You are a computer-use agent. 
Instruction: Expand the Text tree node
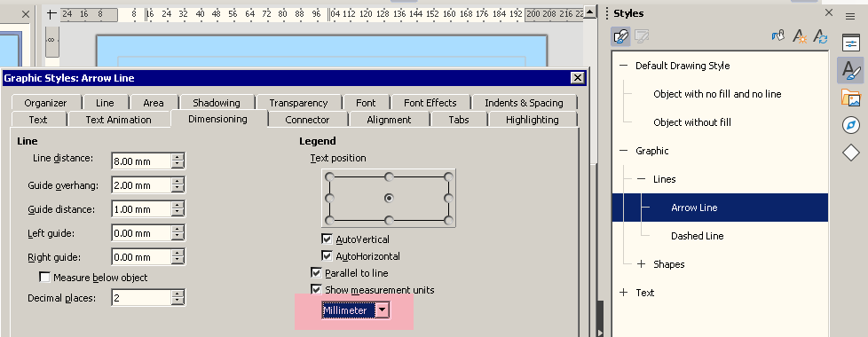click(624, 292)
